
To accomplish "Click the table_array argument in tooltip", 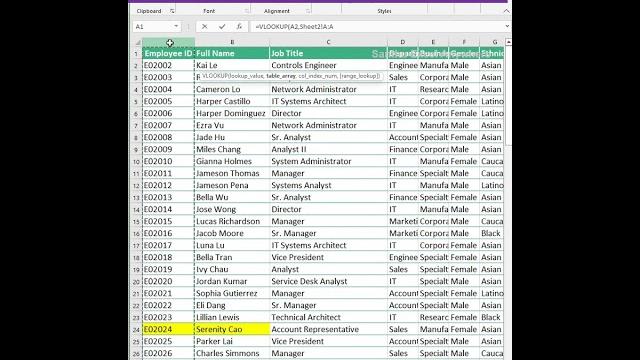I will pyautogui.click(x=281, y=76).
